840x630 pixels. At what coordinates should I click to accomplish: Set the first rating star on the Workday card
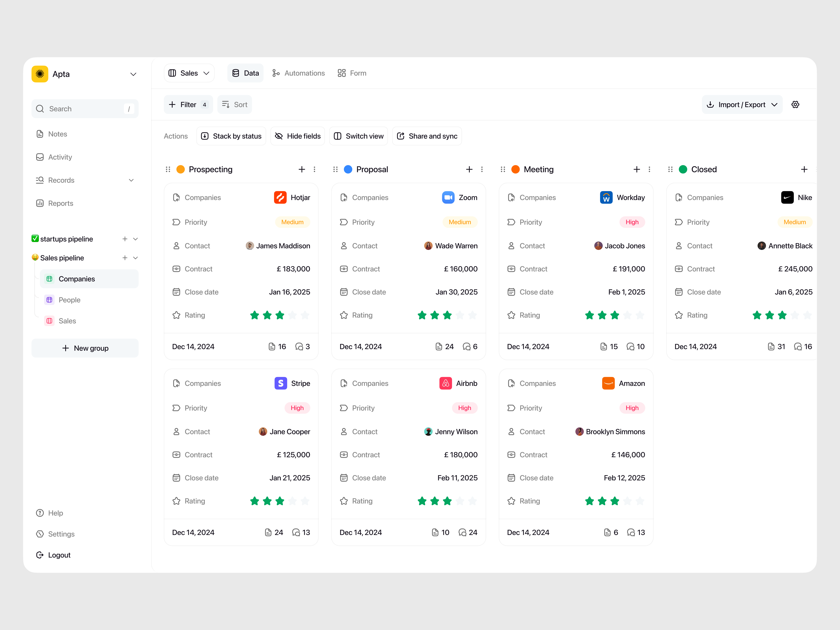(589, 315)
